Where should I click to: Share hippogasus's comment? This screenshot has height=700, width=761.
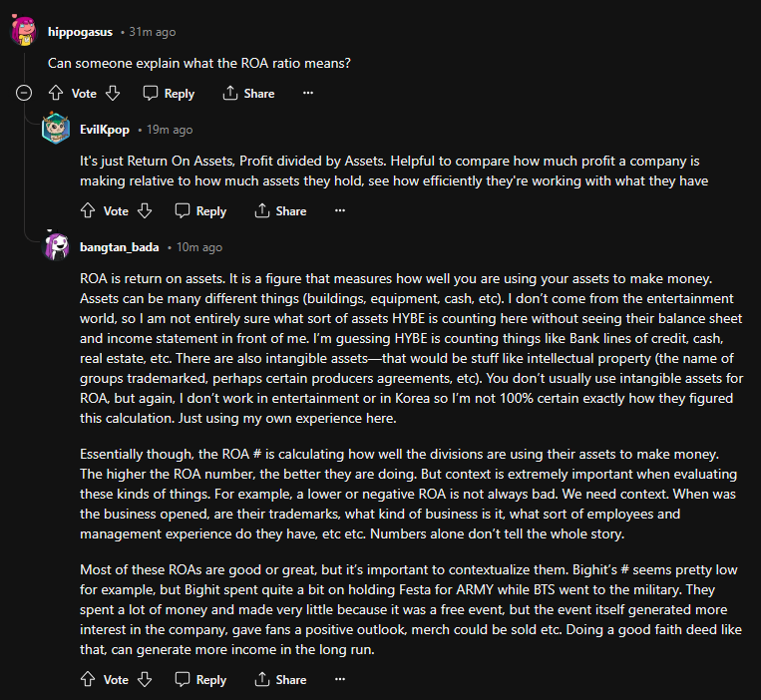[248, 93]
